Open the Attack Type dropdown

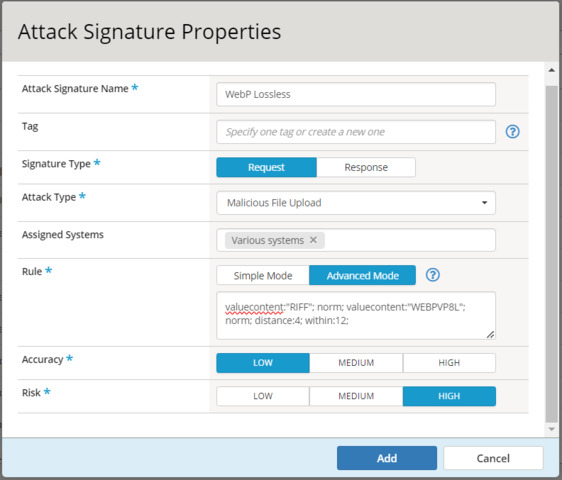pyautogui.click(x=356, y=203)
